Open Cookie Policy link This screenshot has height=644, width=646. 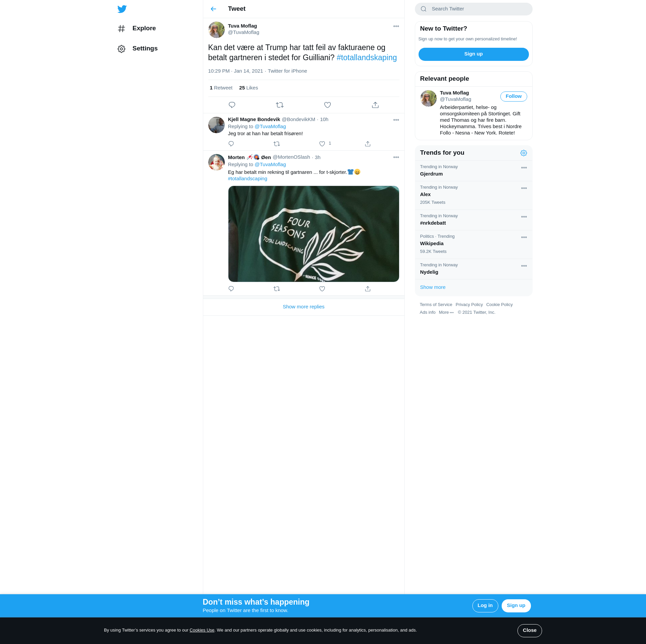(499, 305)
